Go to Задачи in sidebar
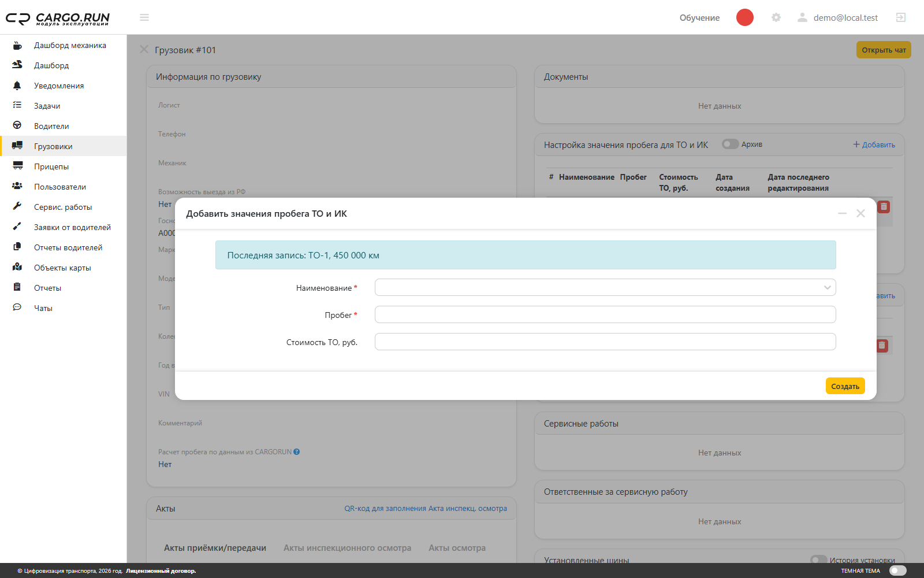This screenshot has height=578, width=924. pos(64,106)
